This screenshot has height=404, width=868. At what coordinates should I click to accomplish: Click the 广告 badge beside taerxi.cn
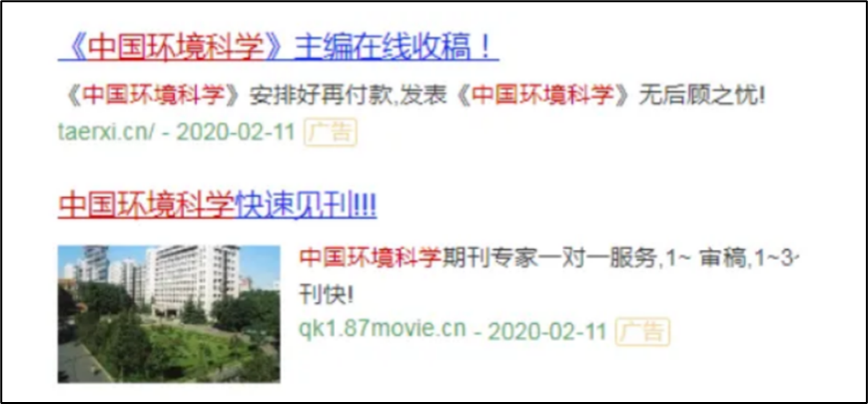[330, 133]
